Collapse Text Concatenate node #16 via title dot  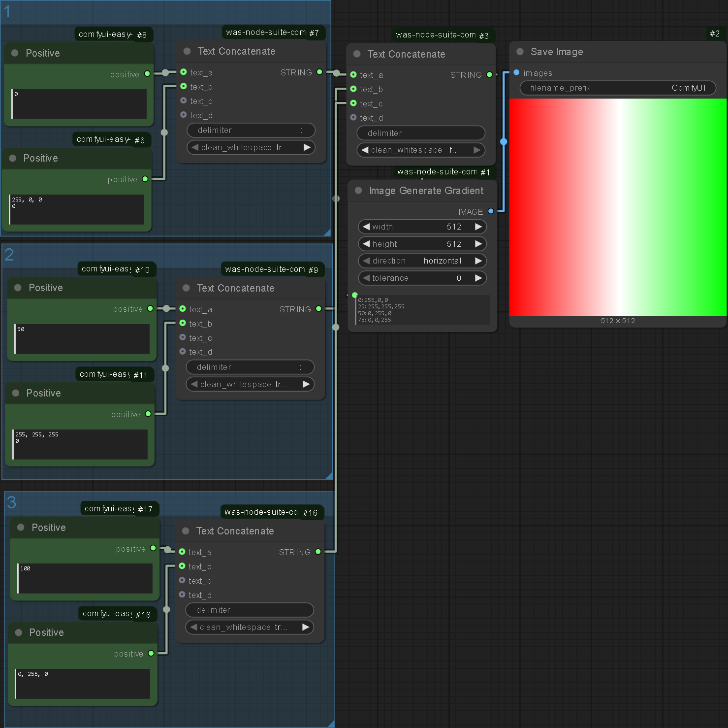[x=186, y=531]
